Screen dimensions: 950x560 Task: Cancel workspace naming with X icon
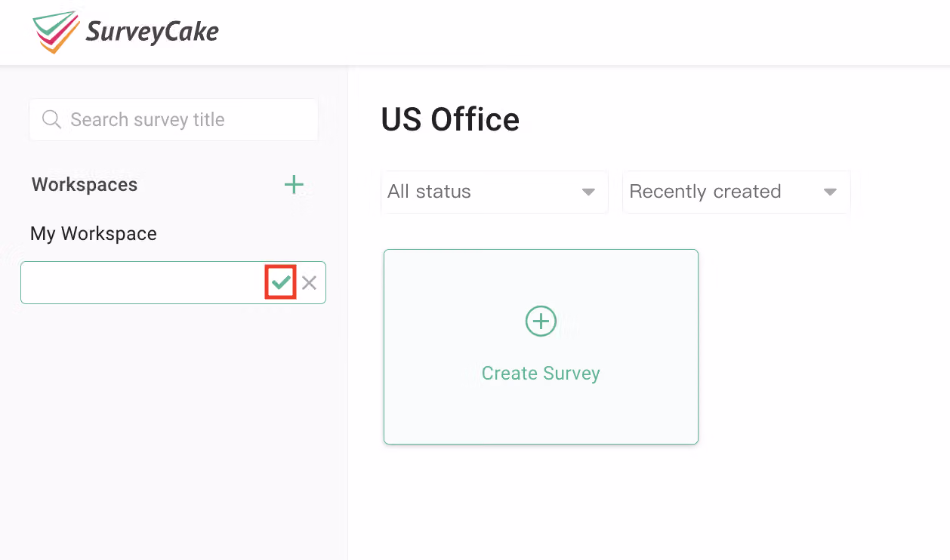[x=309, y=283]
